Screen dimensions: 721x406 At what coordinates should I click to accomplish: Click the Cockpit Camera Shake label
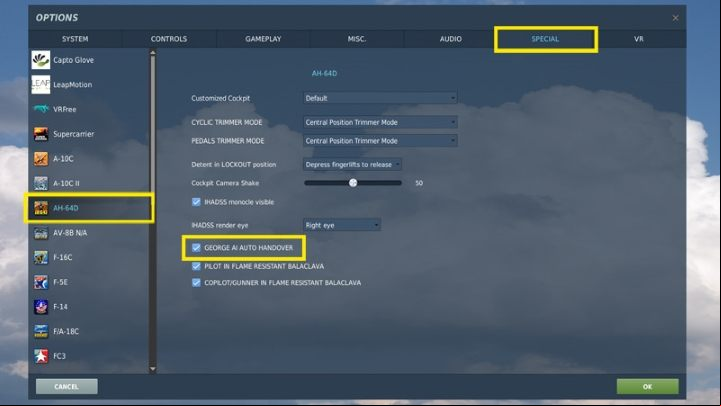(x=225, y=183)
